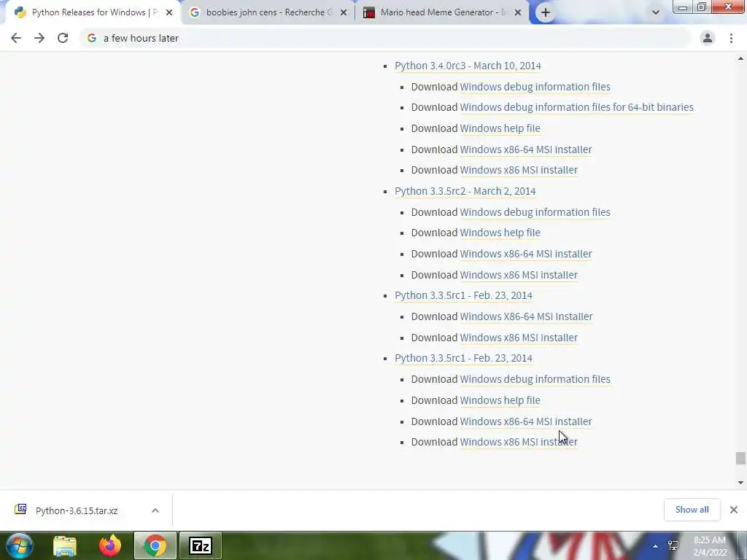Download Windows help file under Python 3.3.5rc2
Viewport: 747px width, 560px height.
[500, 233]
